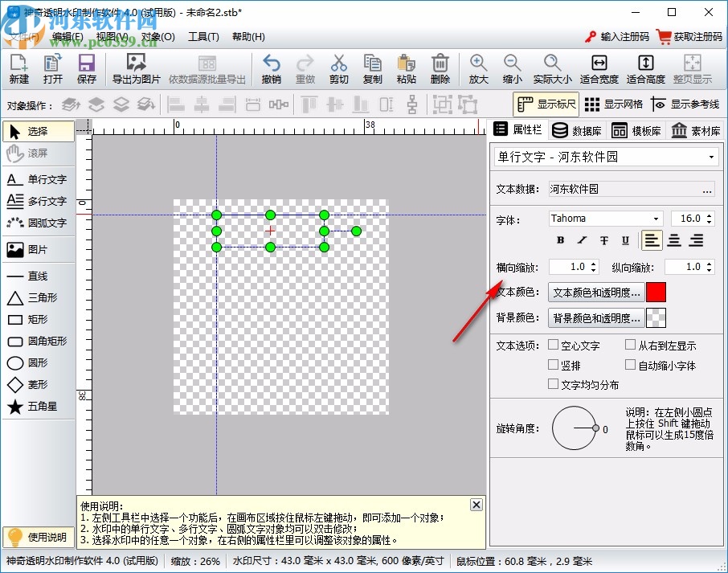Toggle bold text formatting

[561, 240]
